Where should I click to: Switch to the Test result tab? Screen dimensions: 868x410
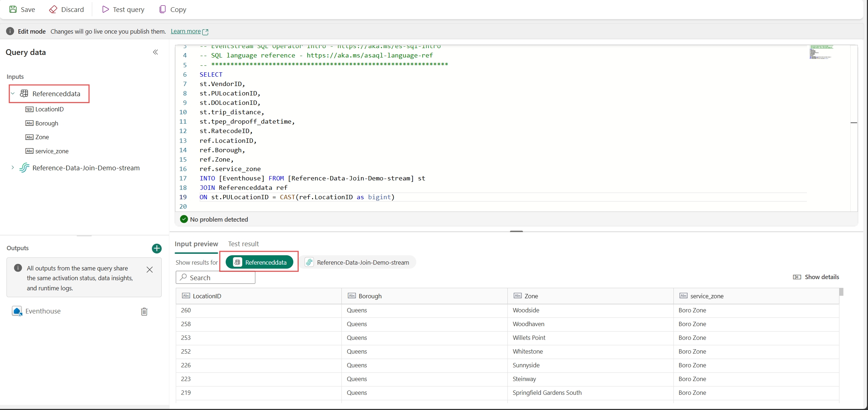[243, 244]
